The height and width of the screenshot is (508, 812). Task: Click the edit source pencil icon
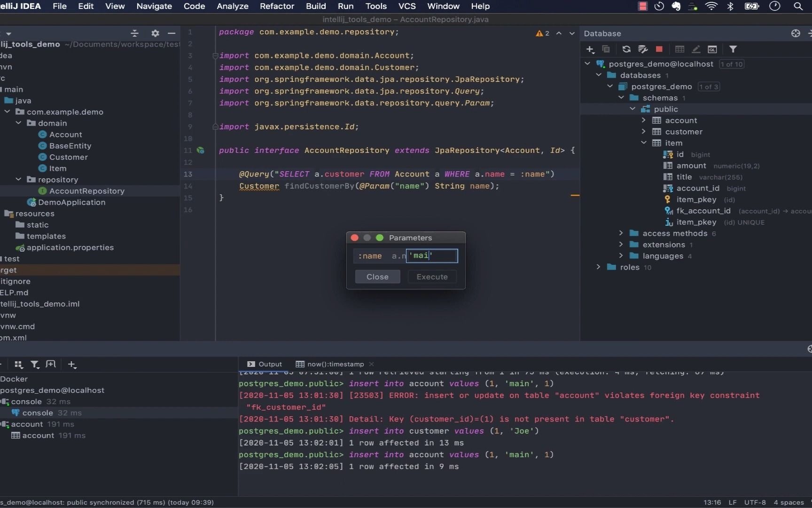696,49
